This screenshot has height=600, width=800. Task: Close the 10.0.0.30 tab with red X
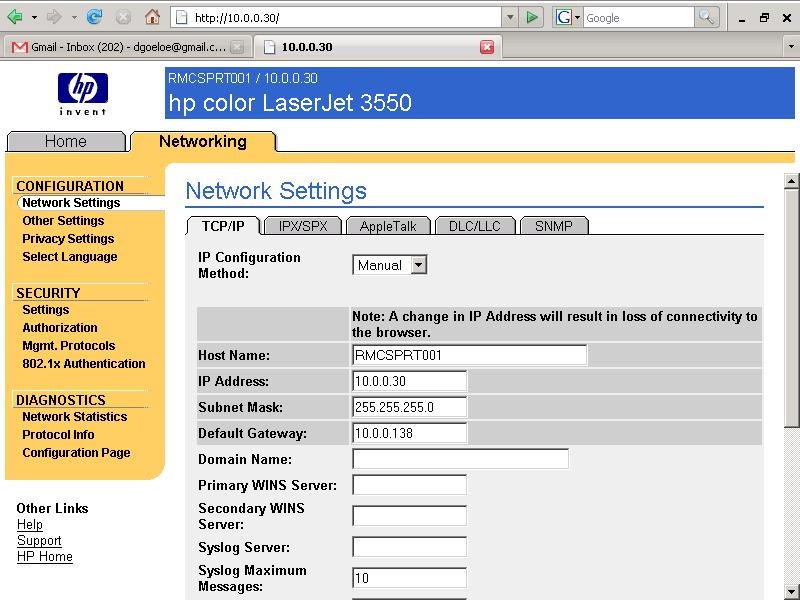tap(487, 47)
